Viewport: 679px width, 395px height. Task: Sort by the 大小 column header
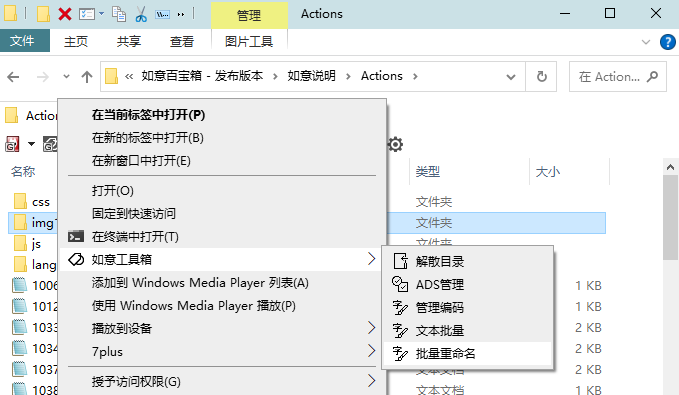548,172
